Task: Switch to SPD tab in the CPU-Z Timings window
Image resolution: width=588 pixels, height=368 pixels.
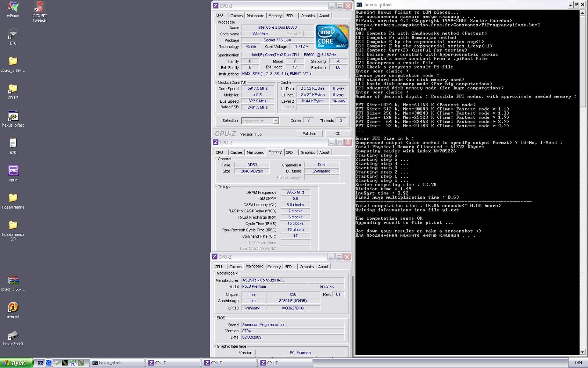Action: (x=290, y=152)
